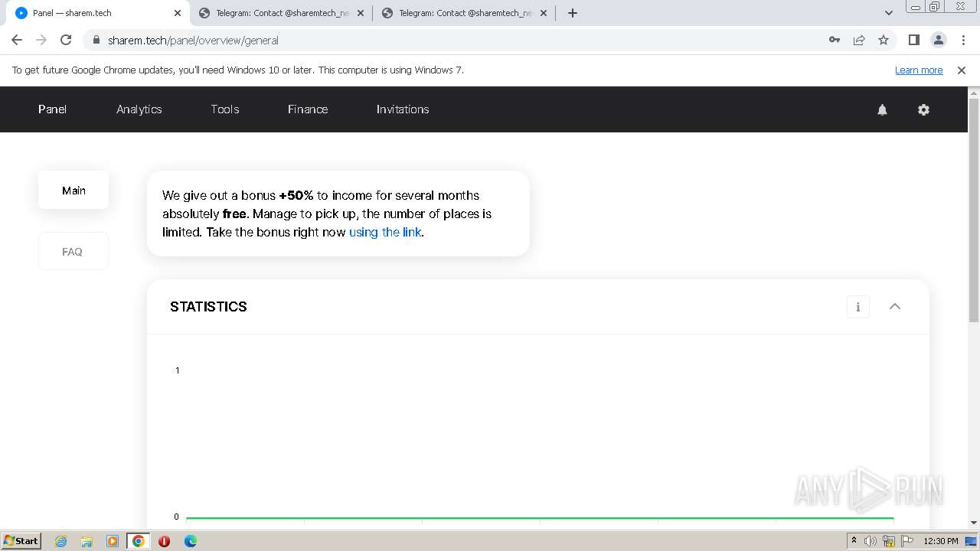Open File Explorer from taskbar
Viewport: 980px width, 551px height.
coord(87,541)
